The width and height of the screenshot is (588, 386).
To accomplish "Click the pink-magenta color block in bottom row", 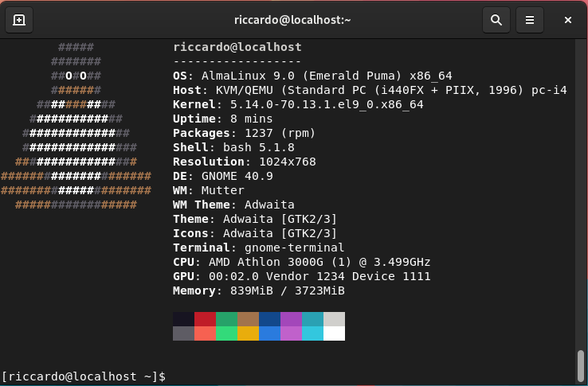I will pos(291,333).
